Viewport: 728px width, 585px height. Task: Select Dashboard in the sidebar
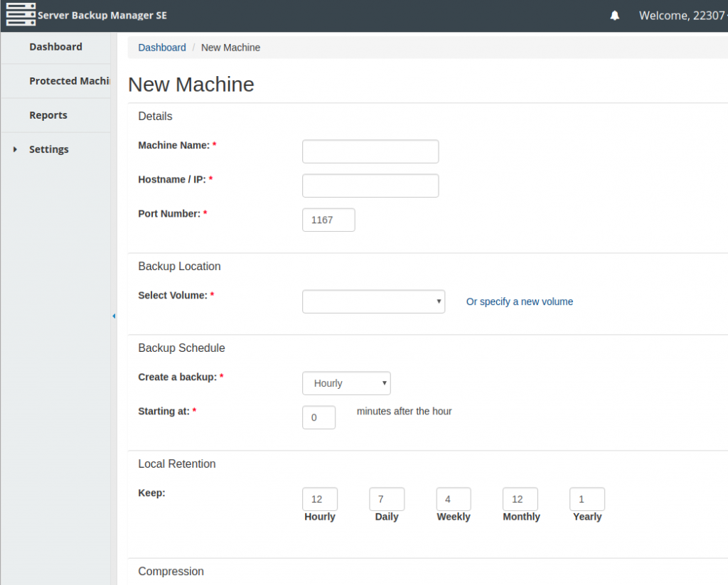click(55, 46)
